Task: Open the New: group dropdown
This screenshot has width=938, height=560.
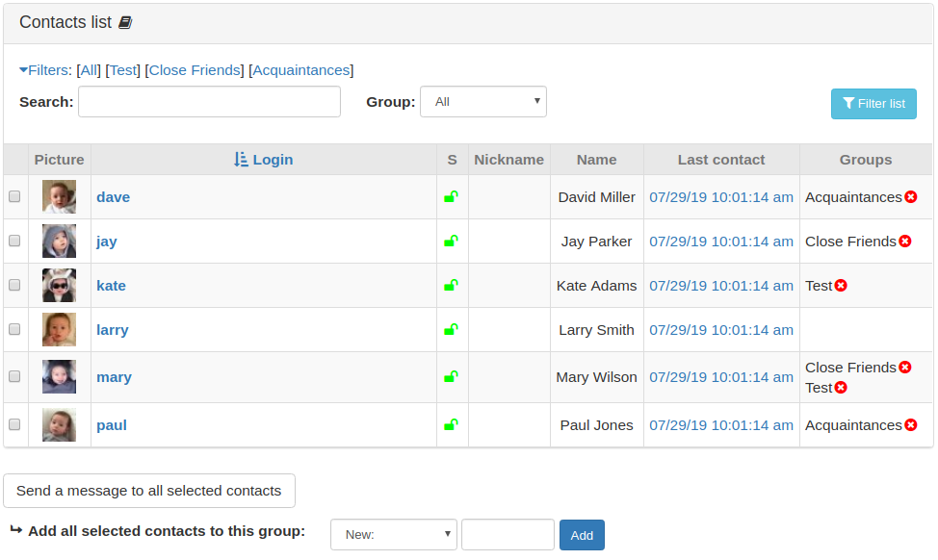Action: coord(394,534)
